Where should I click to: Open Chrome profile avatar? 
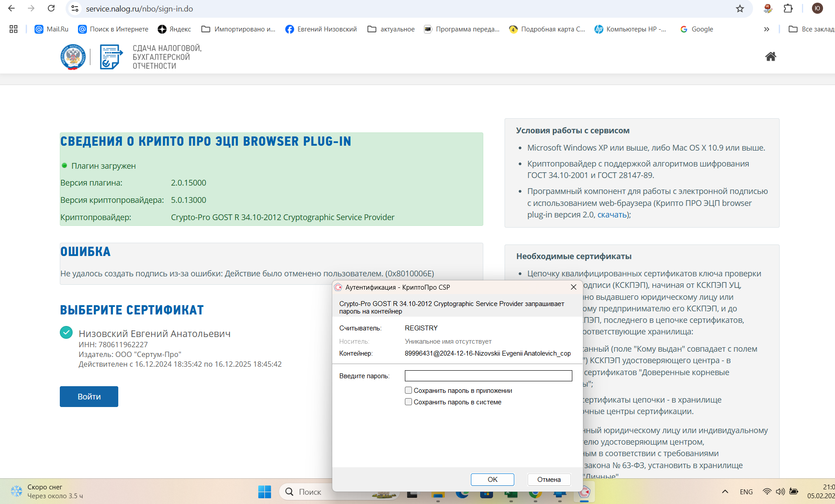point(817,8)
